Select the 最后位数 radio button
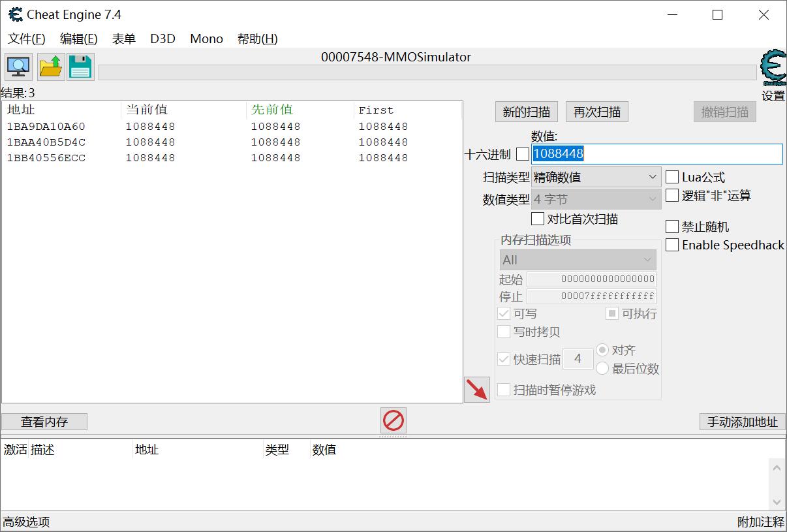This screenshot has height=532, width=787. pyautogui.click(x=602, y=369)
